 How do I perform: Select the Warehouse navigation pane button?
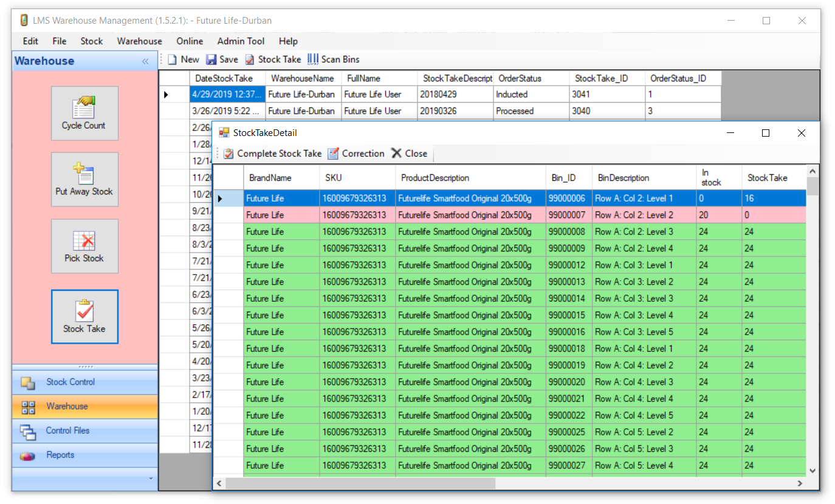tap(84, 407)
